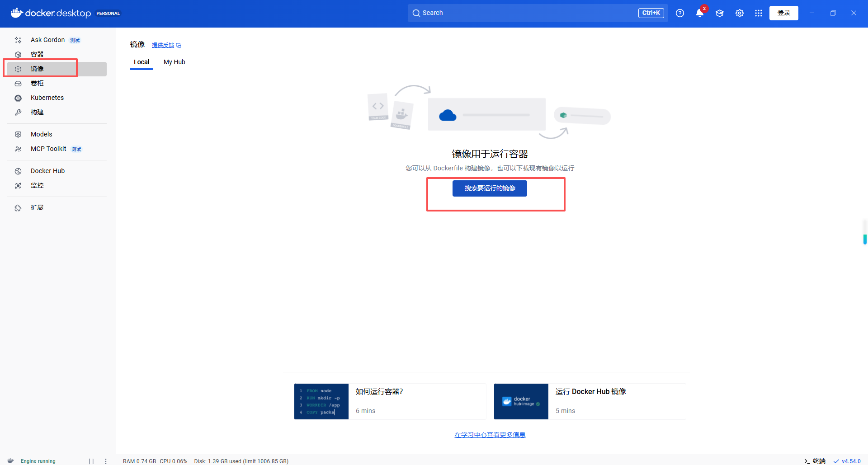
Task: Open the 提供反馈 feedback link
Action: coord(166,45)
